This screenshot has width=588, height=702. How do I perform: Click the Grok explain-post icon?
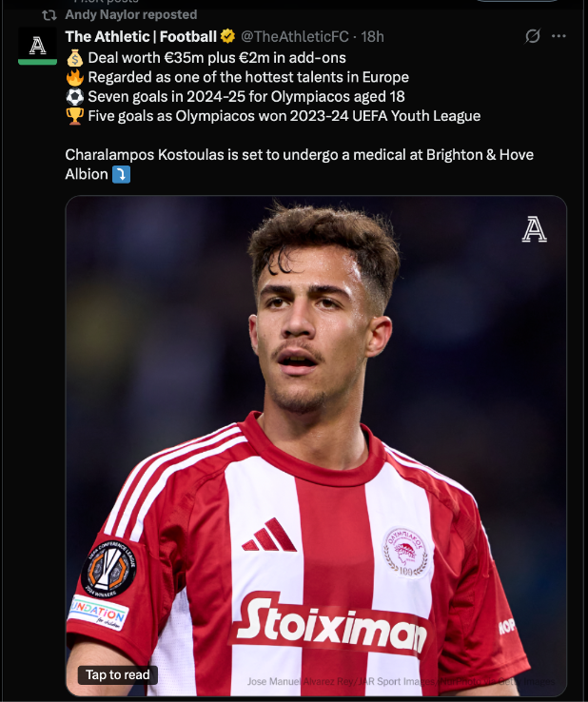pyautogui.click(x=532, y=36)
